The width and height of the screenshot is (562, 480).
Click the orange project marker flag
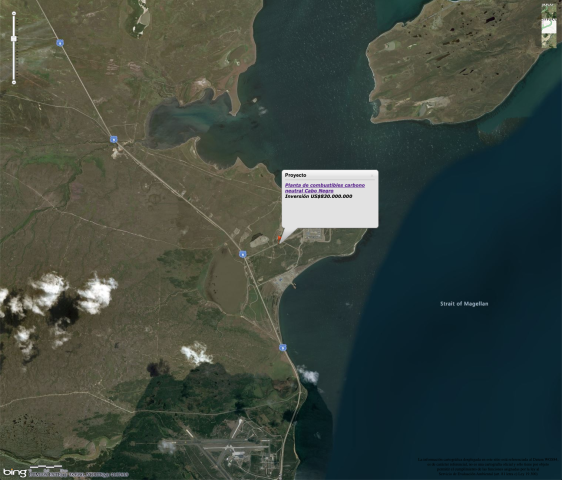(280, 238)
